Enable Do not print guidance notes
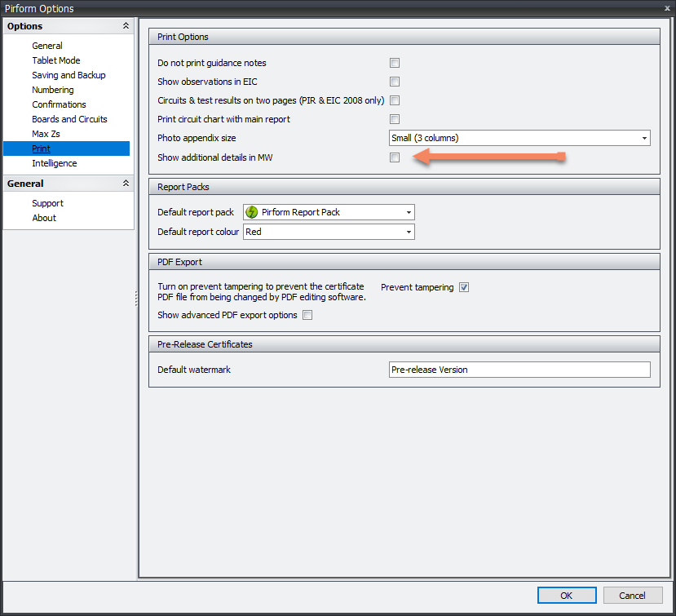The width and height of the screenshot is (676, 616). 395,63
